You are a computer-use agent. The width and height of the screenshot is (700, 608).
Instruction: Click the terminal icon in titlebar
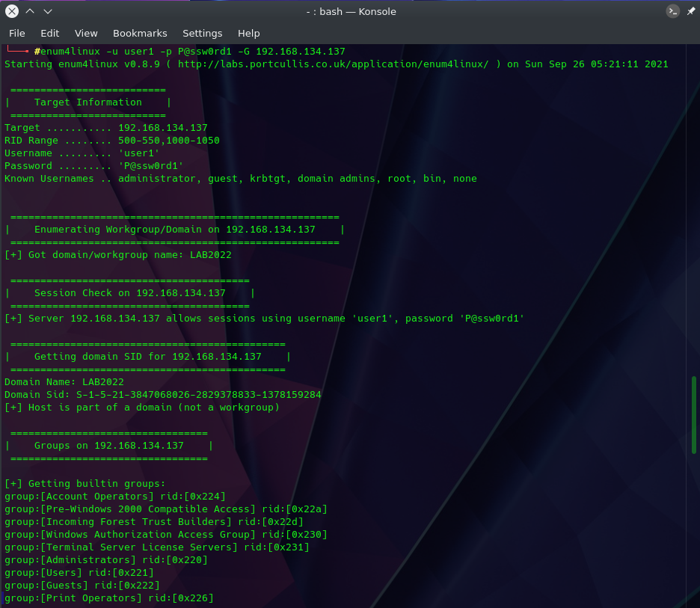pyautogui.click(x=673, y=11)
